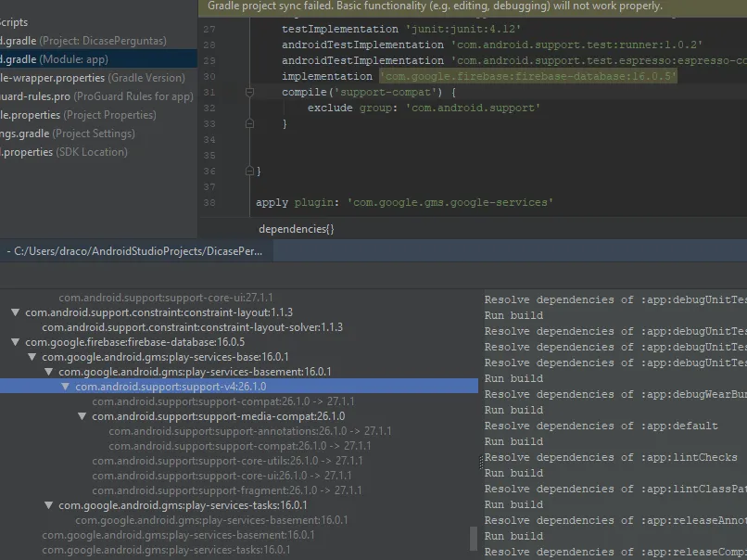Image resolution: width=747 pixels, height=560 pixels.
Task: Select support-core-utils:26.1.0 -> 27.1.1 row
Action: (x=227, y=461)
